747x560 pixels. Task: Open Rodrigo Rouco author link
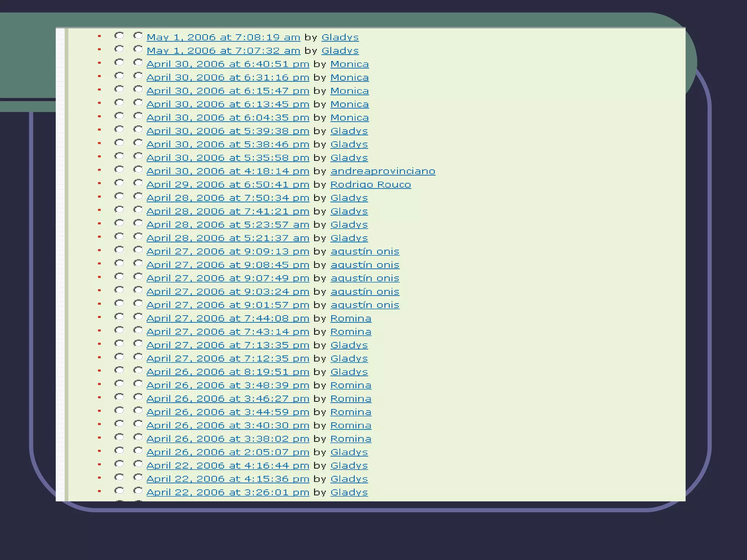pos(371,184)
